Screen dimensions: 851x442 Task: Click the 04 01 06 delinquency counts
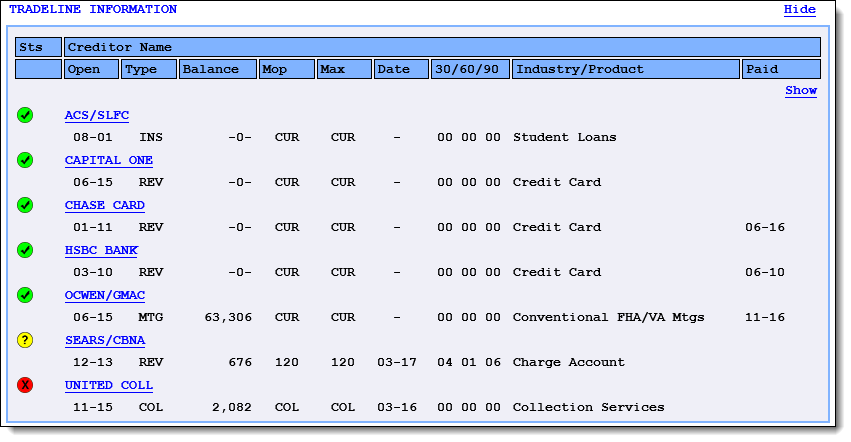469,363
